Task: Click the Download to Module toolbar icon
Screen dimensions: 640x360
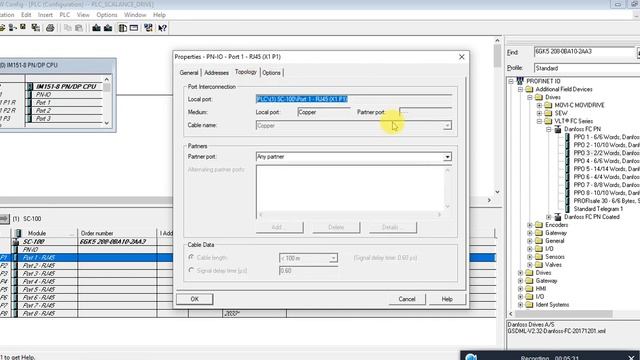Action: 96,28
